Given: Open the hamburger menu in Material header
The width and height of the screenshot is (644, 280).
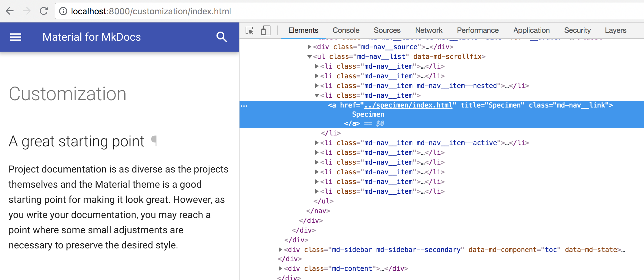Looking at the screenshot, I should click(15, 37).
